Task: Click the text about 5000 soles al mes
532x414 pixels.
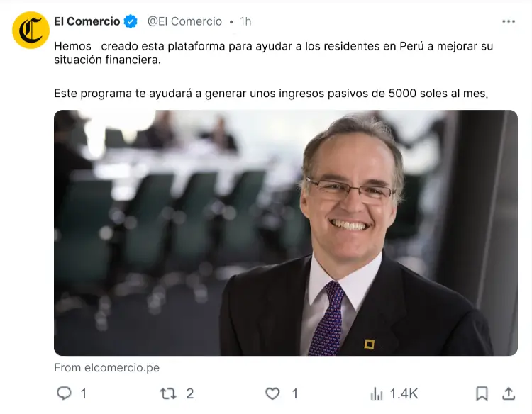Action: (x=271, y=94)
